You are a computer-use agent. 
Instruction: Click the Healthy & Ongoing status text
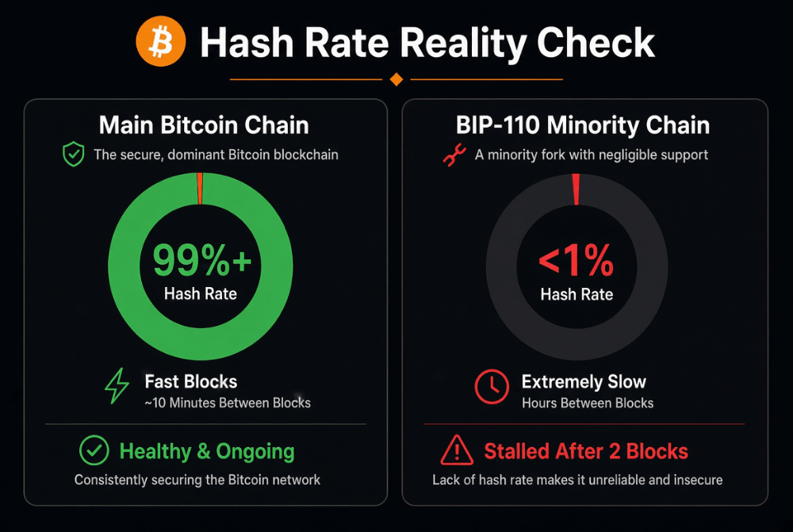tap(207, 452)
